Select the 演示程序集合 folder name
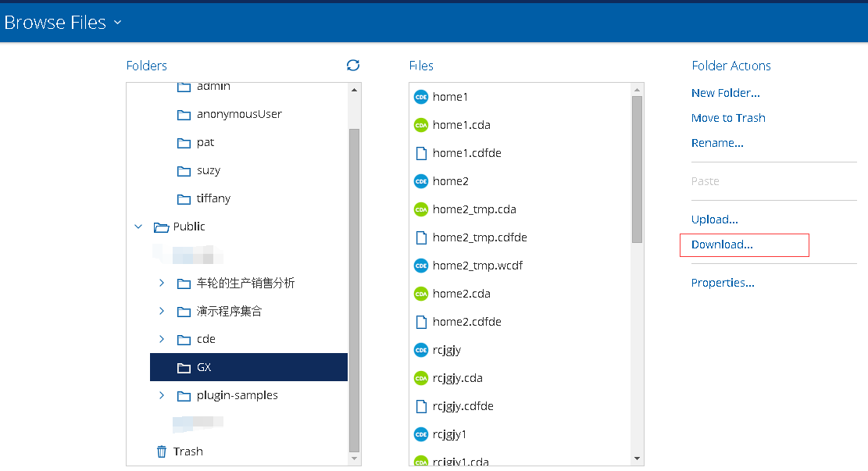 pos(229,311)
